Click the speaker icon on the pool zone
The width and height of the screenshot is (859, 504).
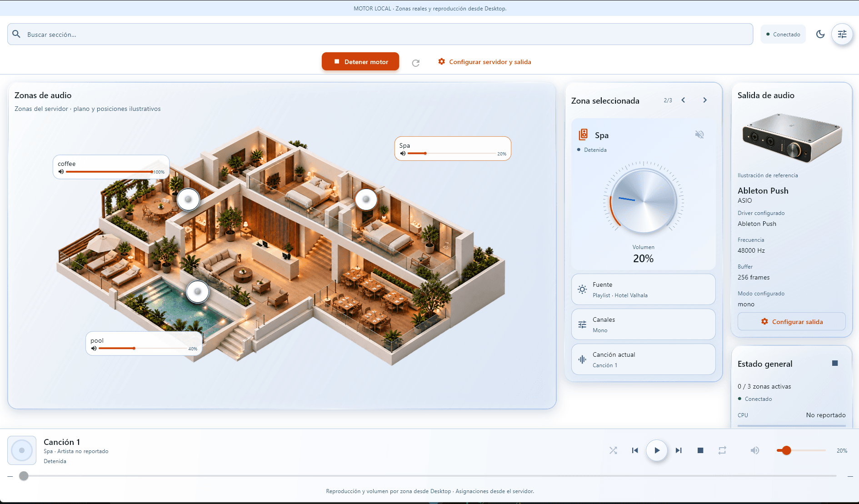coord(94,349)
